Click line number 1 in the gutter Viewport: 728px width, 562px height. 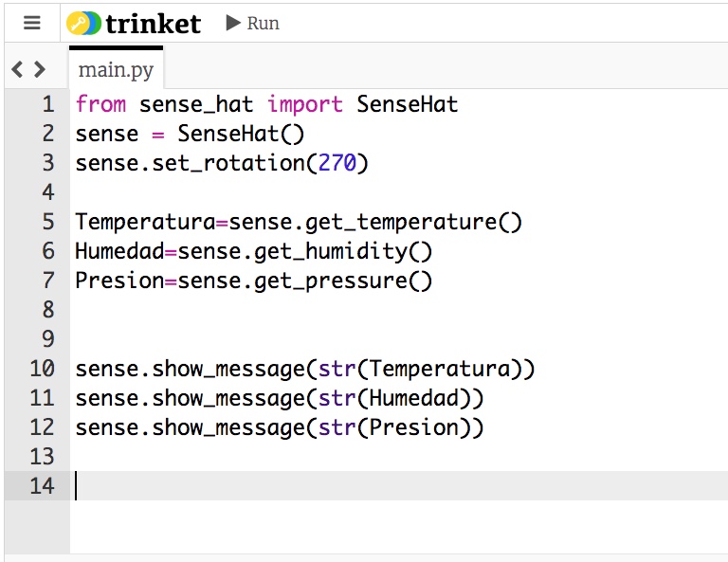(x=48, y=104)
